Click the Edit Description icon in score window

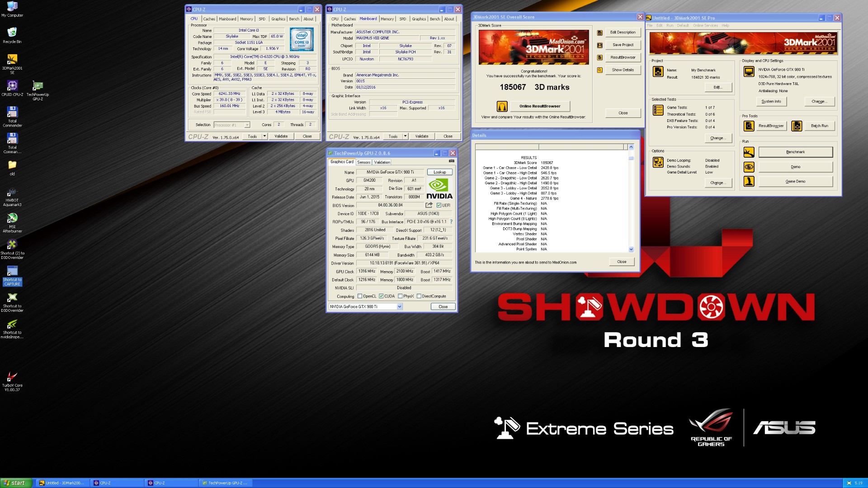[600, 33]
